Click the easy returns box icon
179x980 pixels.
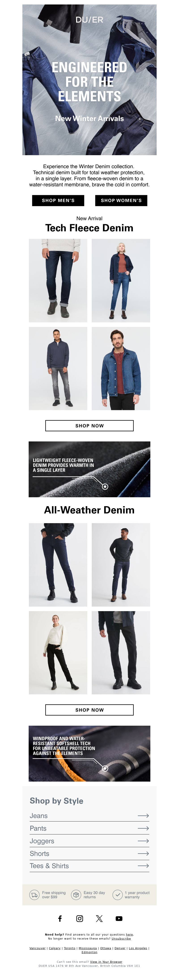click(x=76, y=895)
